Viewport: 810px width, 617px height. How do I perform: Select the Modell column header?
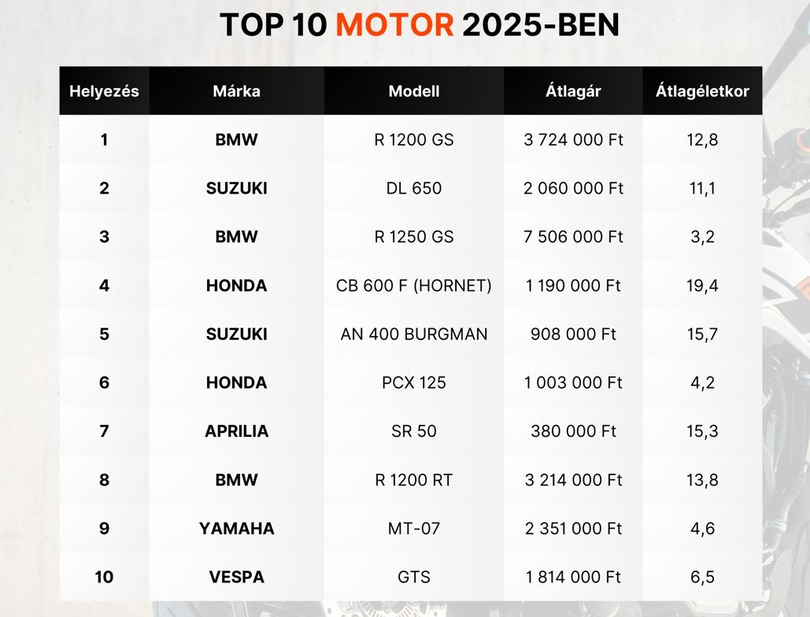click(414, 91)
